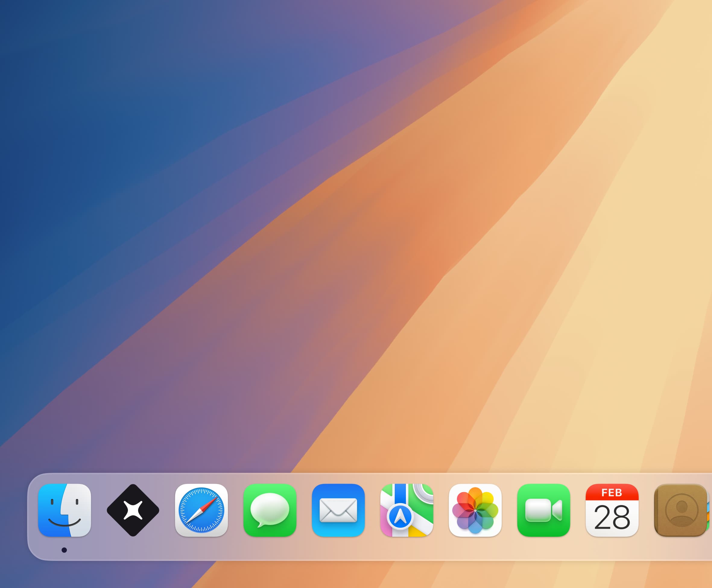Open the Calendar app showing 28
Screen dimensions: 712x588
(612, 510)
